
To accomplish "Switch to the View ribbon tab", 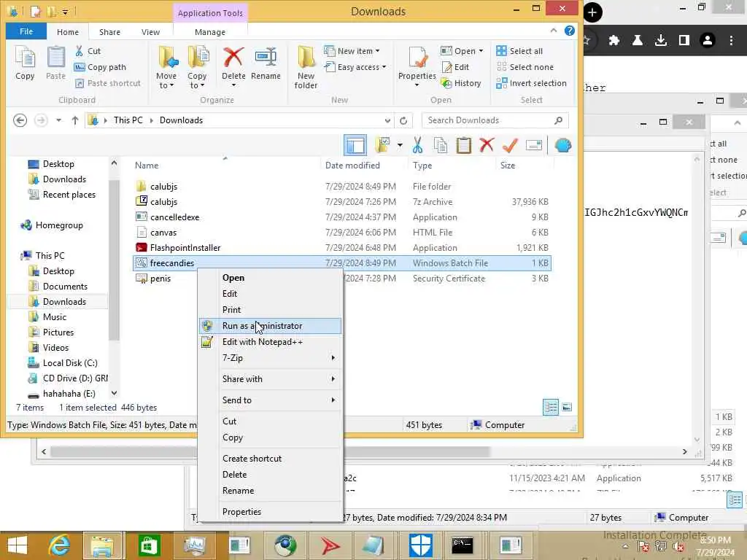I will 150,32.
